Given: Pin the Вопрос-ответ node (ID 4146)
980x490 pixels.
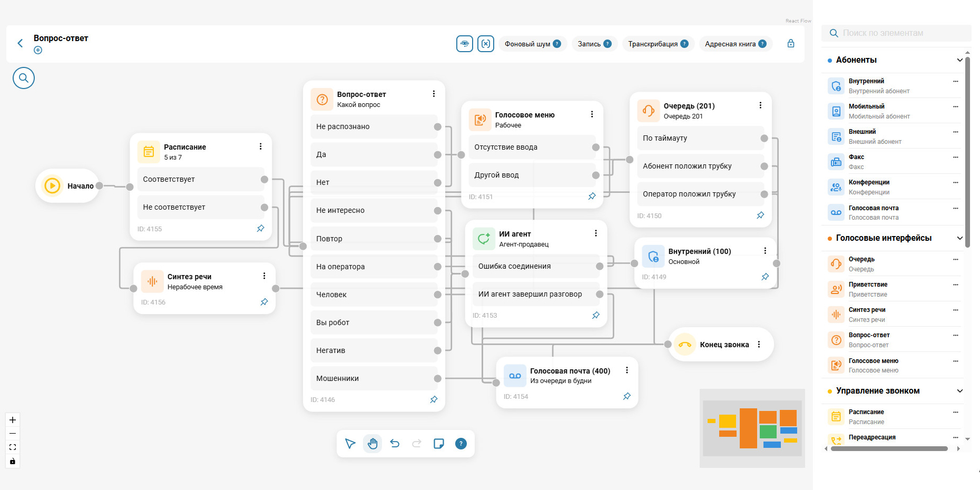Looking at the screenshot, I should [x=434, y=399].
